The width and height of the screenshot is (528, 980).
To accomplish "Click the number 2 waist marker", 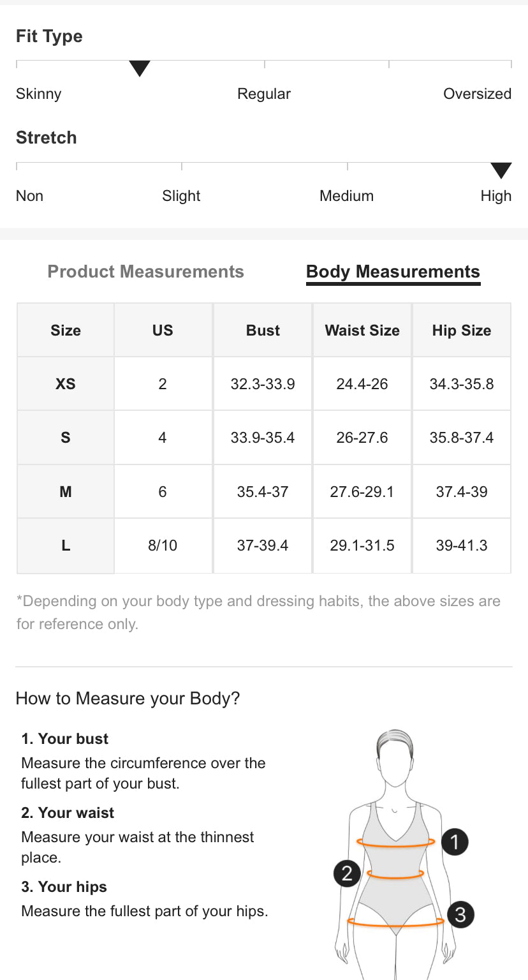I will coord(347,873).
